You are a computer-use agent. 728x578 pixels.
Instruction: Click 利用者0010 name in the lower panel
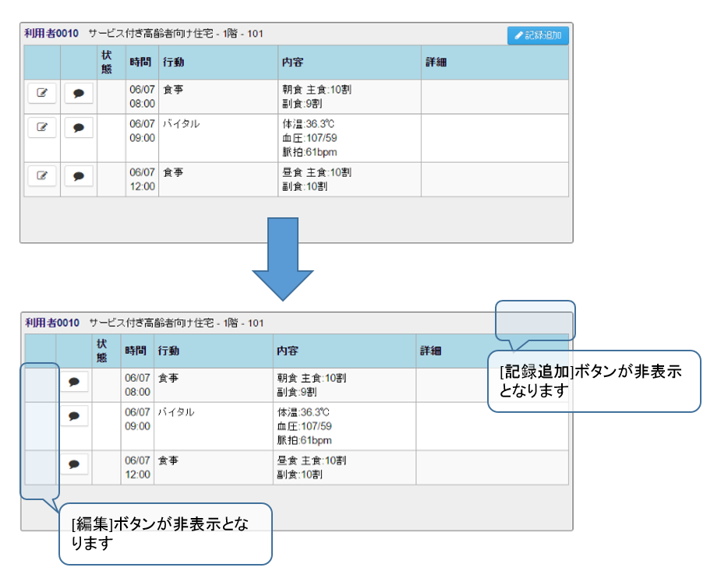click(x=51, y=322)
